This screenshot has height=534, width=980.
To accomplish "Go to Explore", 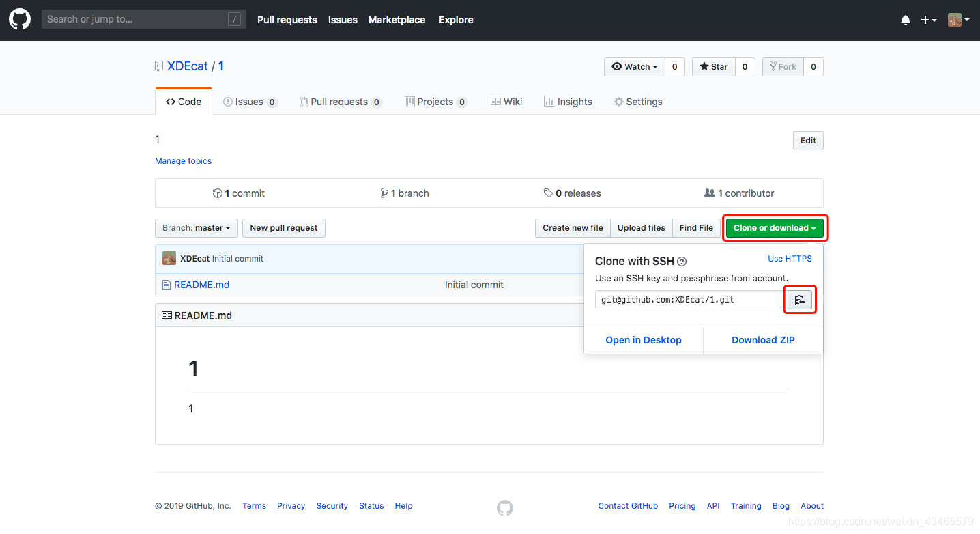I will (x=456, y=20).
